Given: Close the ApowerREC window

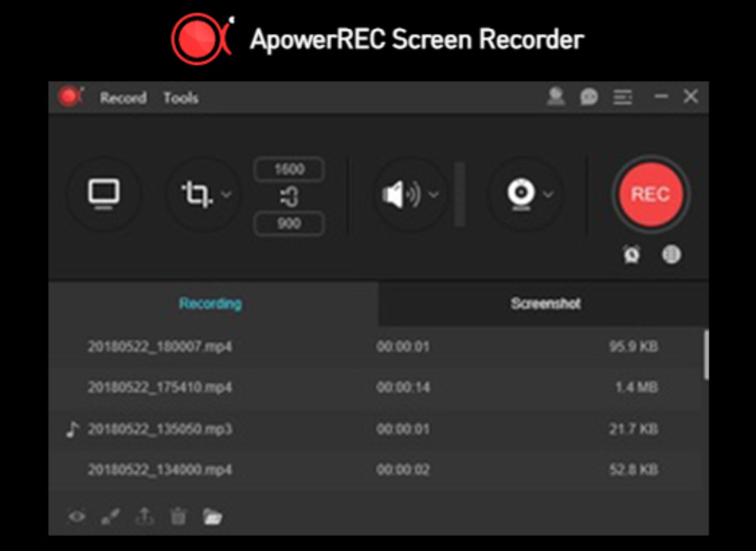Looking at the screenshot, I should click(x=690, y=97).
